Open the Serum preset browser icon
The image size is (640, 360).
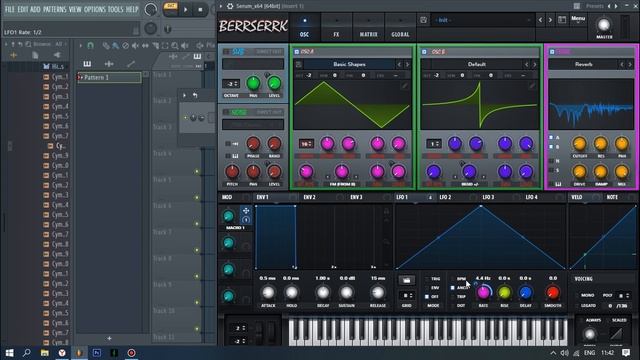562,20
